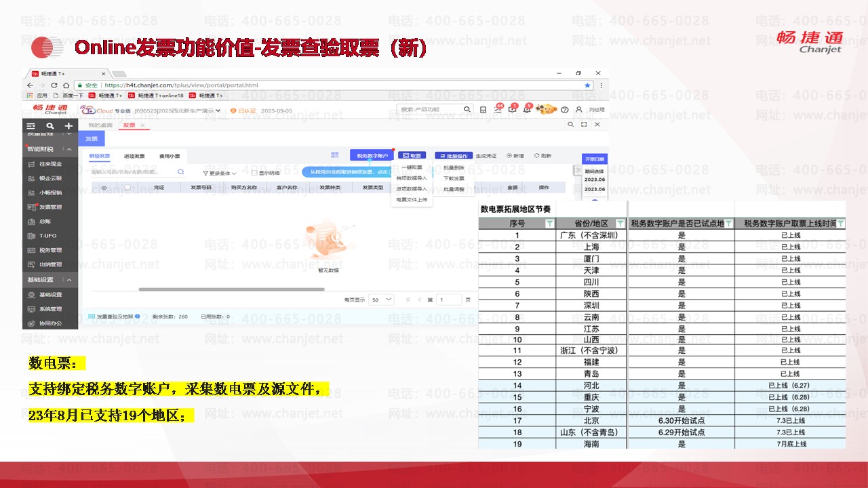868x488 pixels.
Task: Open the column settings gear icon in table header
Action: click(x=104, y=188)
